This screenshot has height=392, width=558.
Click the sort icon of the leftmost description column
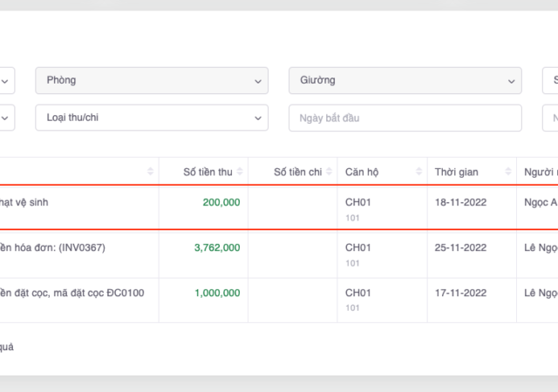coord(151,172)
